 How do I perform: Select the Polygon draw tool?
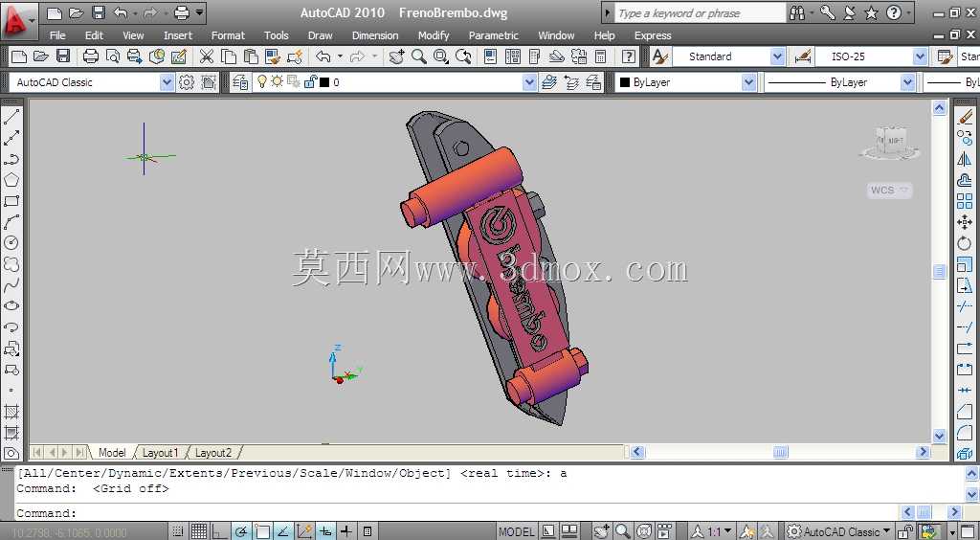tap(11, 180)
